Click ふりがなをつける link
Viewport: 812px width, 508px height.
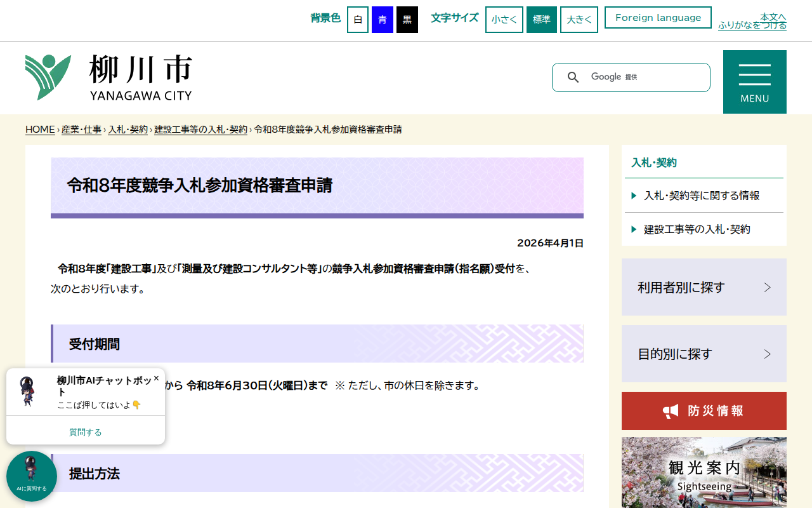click(752, 25)
